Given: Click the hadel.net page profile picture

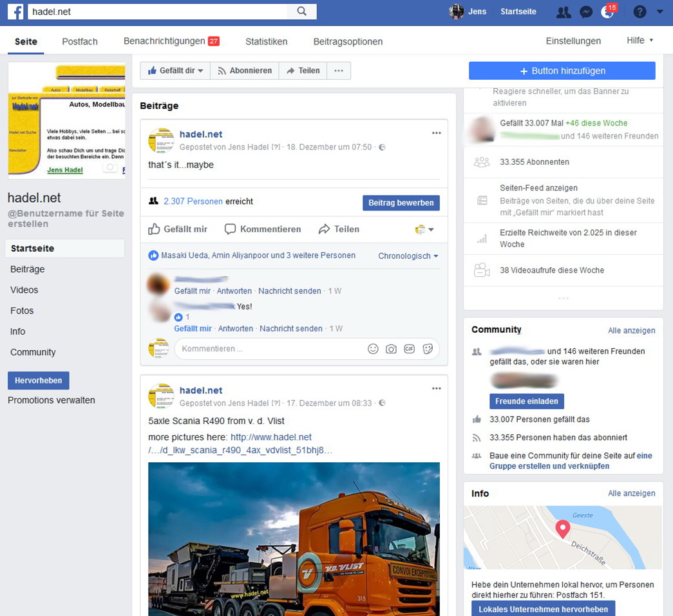Looking at the screenshot, I should pyautogui.click(x=66, y=120).
